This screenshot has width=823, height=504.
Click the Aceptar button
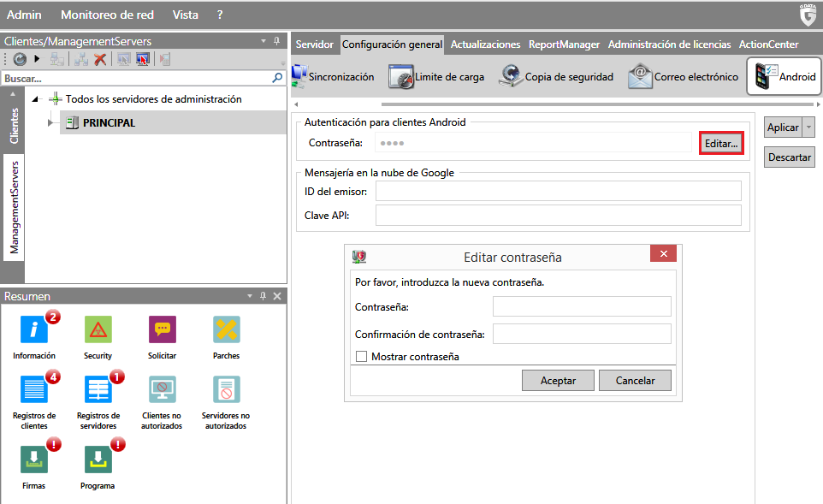coord(558,381)
